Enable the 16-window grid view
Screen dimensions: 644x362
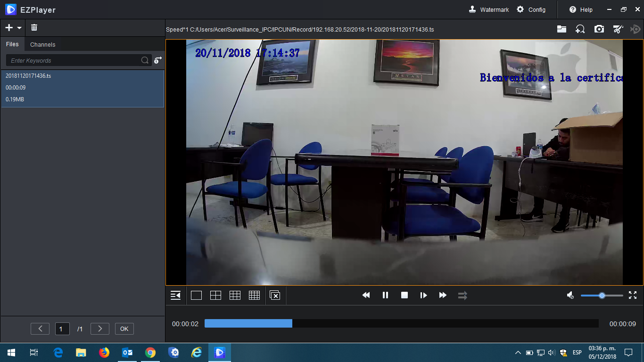254,295
